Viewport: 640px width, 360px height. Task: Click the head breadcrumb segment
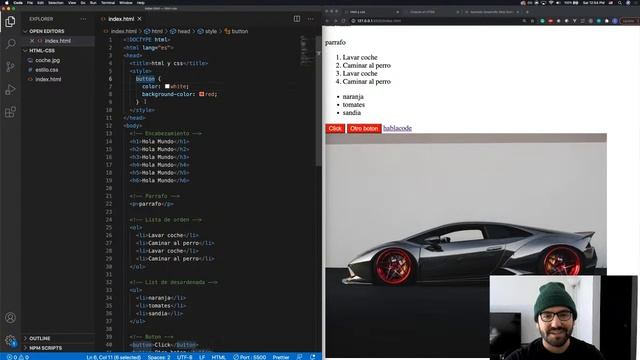click(x=183, y=31)
